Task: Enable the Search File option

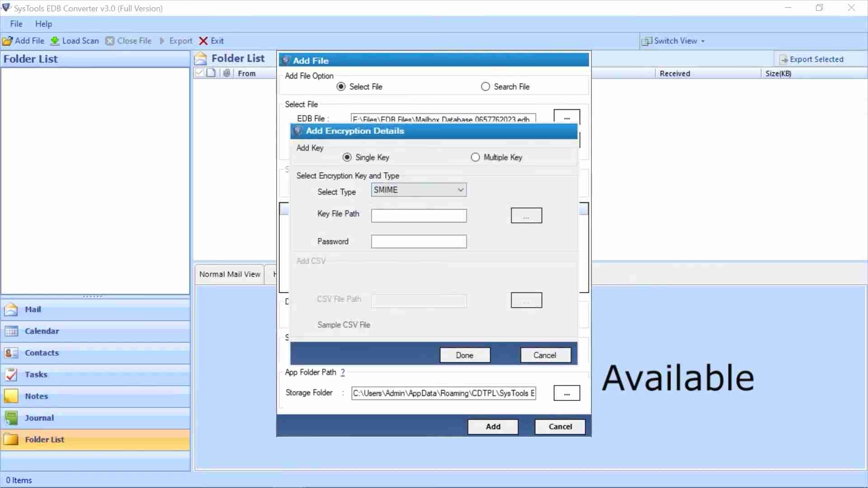Action: click(486, 86)
